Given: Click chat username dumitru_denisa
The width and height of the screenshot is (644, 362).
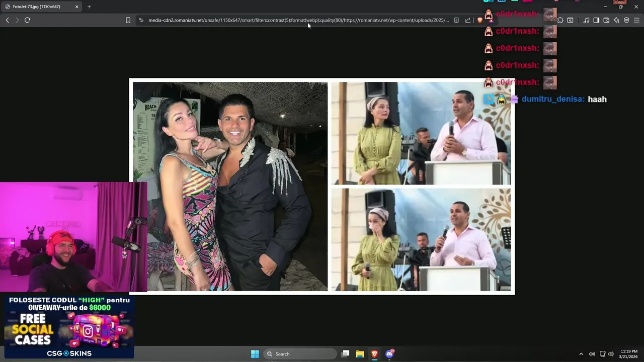Looking at the screenshot, I should click(553, 99).
